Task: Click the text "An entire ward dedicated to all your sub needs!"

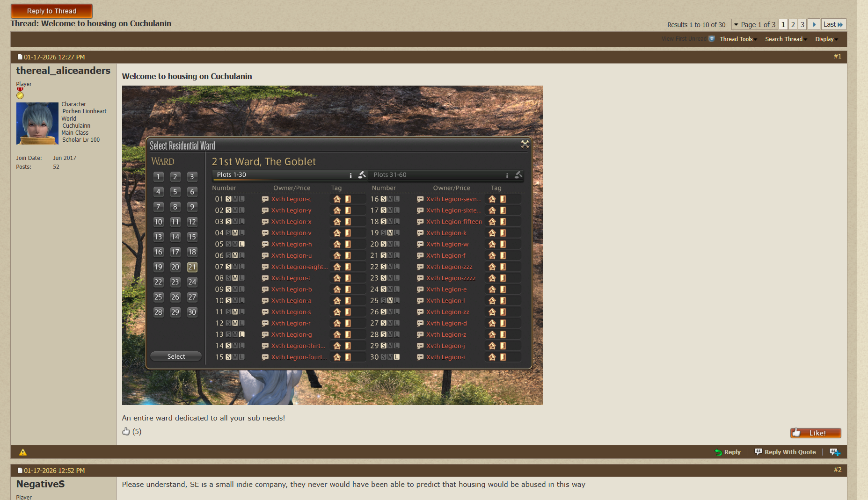Action: [204, 418]
